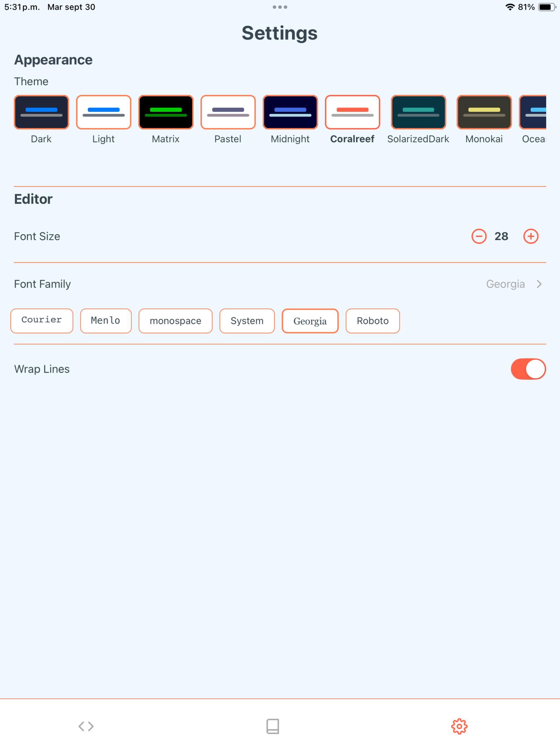Choose the Light theme swatch

pyautogui.click(x=103, y=112)
